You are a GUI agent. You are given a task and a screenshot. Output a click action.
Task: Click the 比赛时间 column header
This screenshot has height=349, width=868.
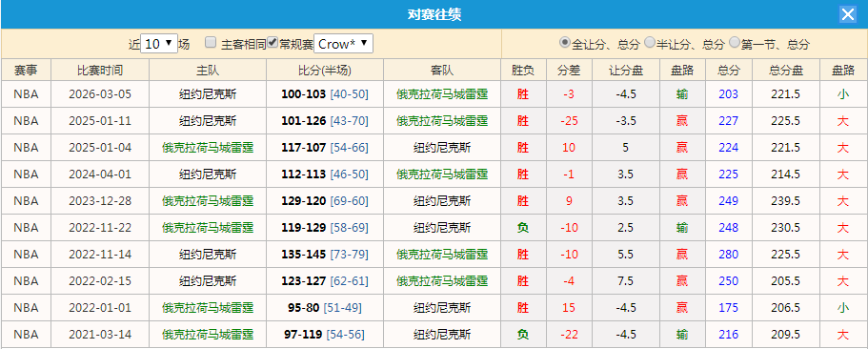100,71
